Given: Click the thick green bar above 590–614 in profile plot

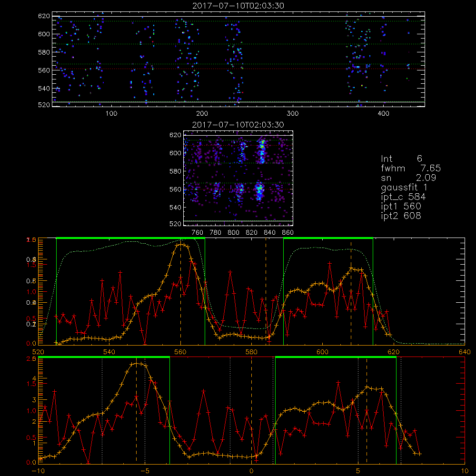Looking at the screenshot, I should click(328, 238).
